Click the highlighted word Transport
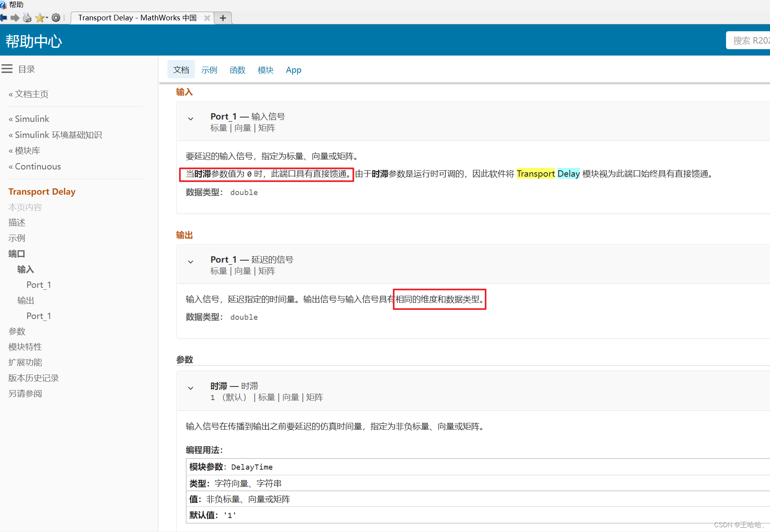770x532 pixels. [x=535, y=173]
